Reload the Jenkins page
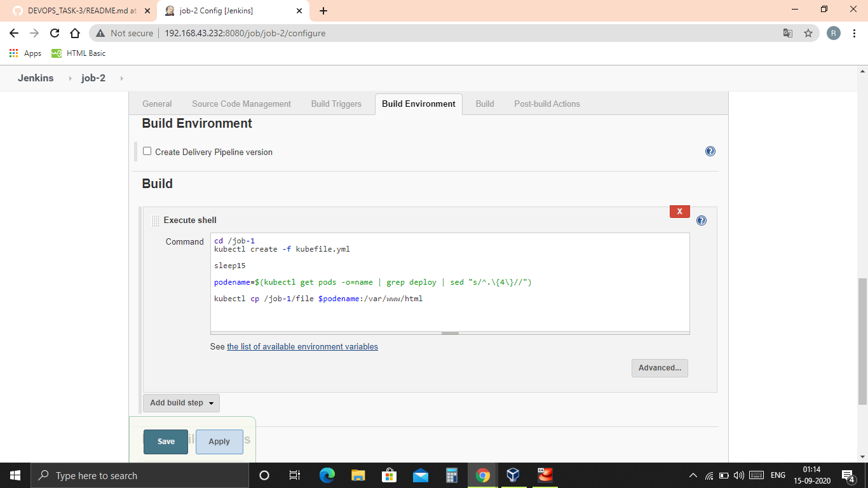The height and width of the screenshot is (488, 868). (55, 33)
